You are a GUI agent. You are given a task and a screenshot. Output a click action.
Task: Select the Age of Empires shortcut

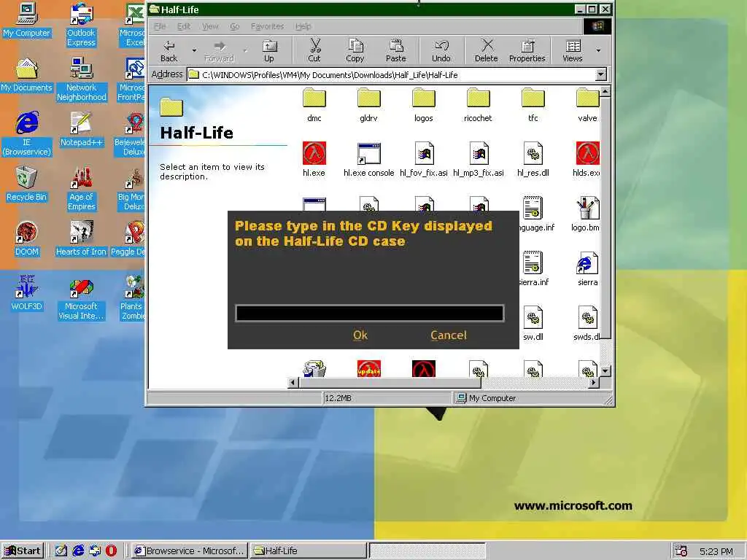(x=81, y=189)
